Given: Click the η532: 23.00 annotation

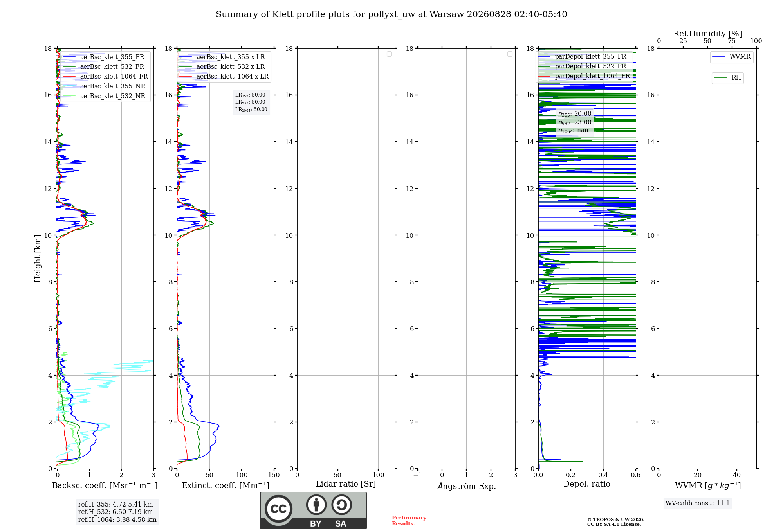Looking at the screenshot, I should 575,122.
